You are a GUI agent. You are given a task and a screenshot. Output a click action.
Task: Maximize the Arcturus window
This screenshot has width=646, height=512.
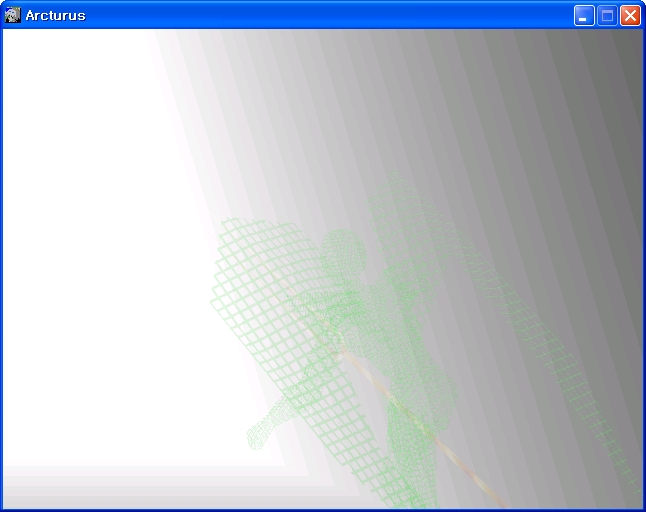tap(607, 15)
